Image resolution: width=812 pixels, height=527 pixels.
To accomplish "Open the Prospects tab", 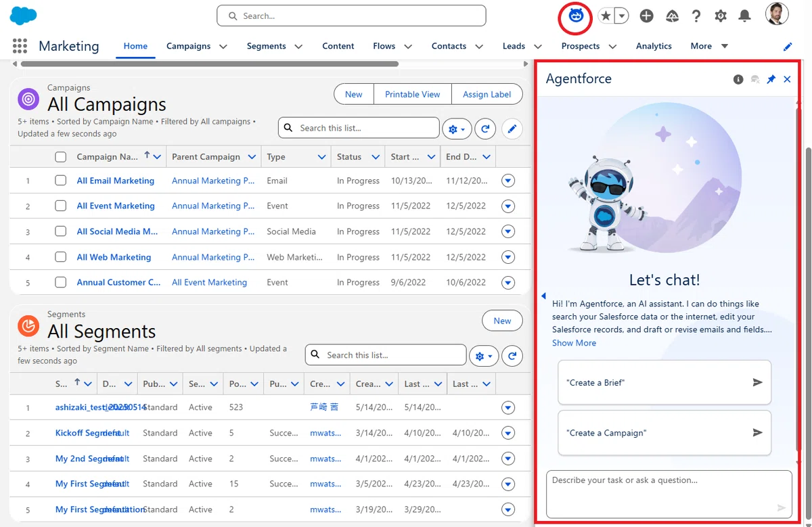I will click(x=581, y=46).
